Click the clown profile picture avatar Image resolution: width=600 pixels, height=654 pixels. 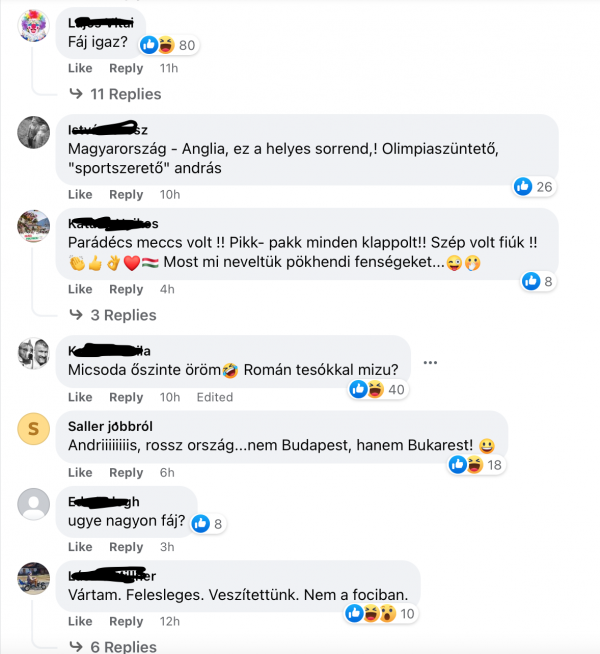click(x=33, y=26)
